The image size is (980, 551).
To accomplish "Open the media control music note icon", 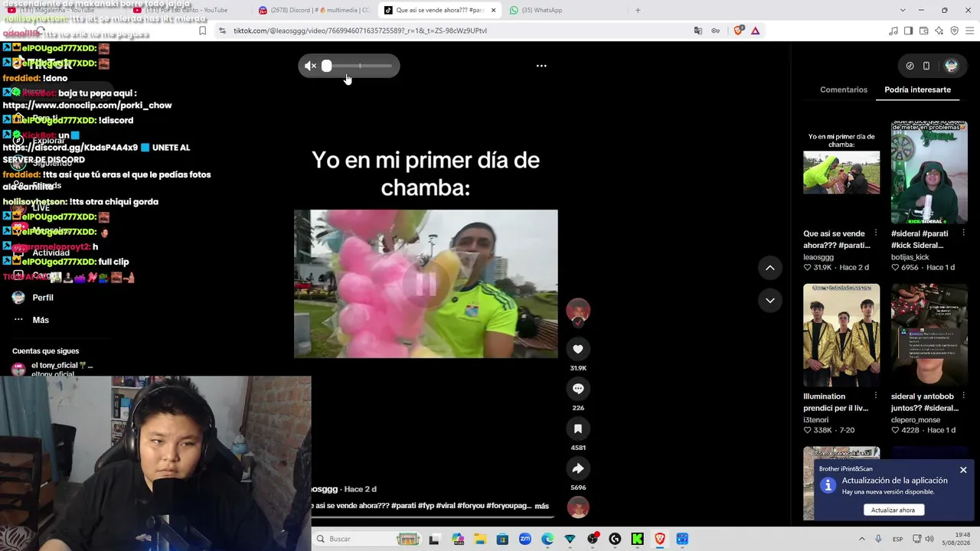I will (893, 31).
